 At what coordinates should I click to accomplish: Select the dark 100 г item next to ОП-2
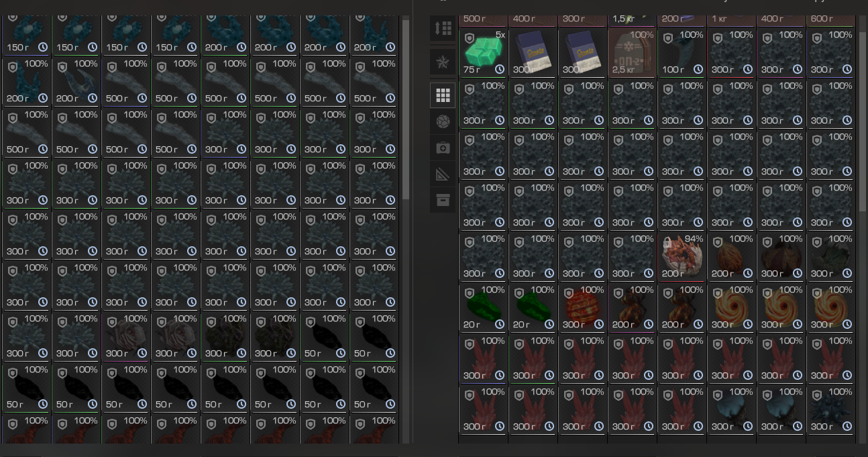pyautogui.click(x=682, y=52)
